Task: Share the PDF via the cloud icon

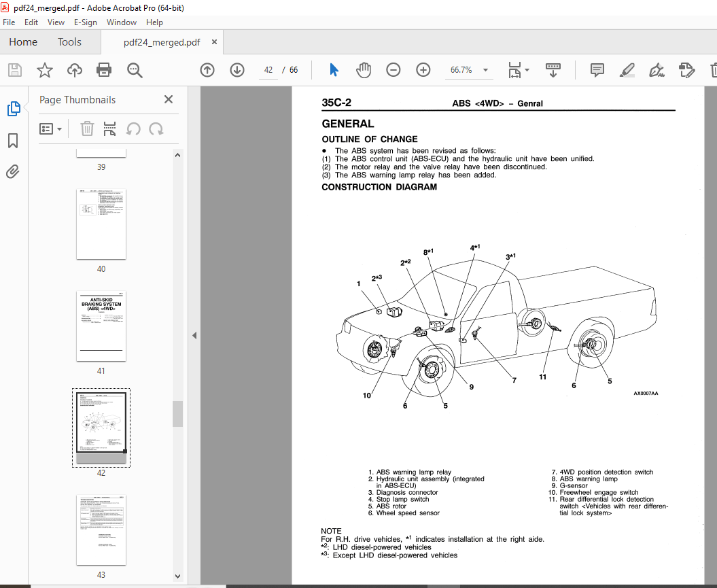Action: [74, 70]
